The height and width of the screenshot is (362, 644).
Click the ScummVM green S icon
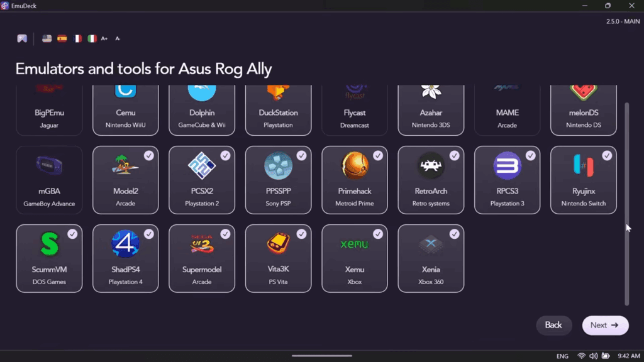[x=49, y=244]
